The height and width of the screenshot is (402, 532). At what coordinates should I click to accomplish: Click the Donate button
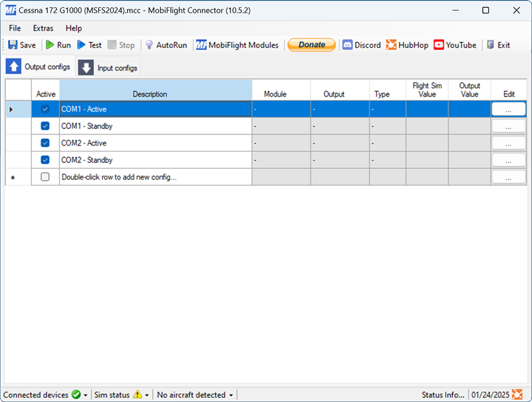coord(311,45)
